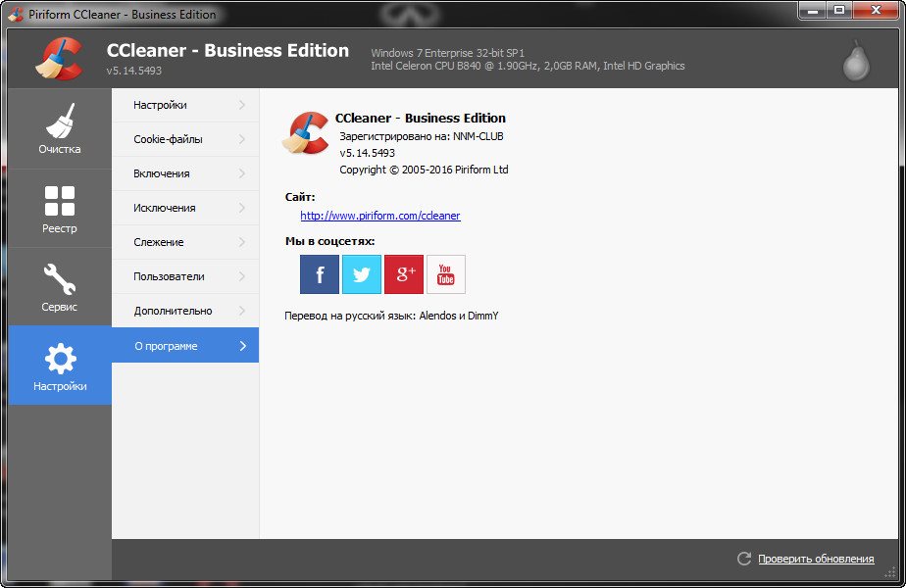Click the Зарегистрировано на: NNM-CLUB text

tap(422, 136)
